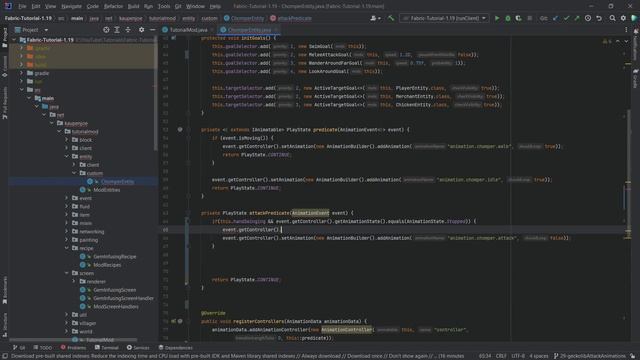Show Git history clock icon

[x=588, y=18]
